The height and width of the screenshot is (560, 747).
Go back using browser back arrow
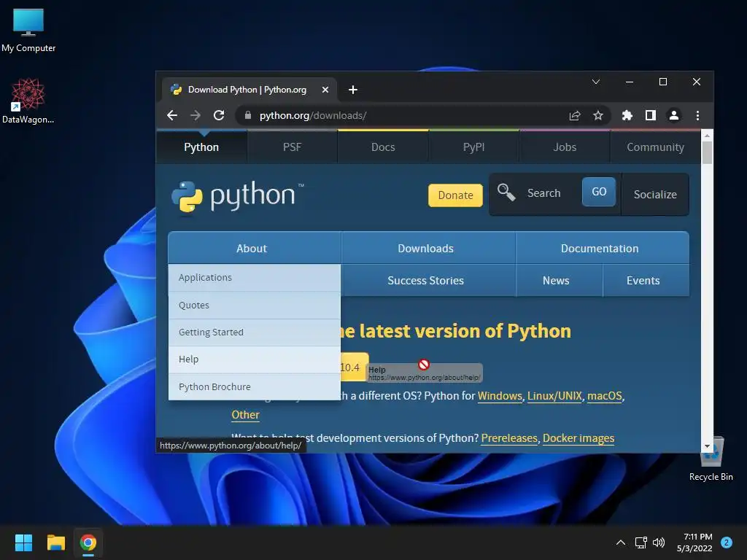click(172, 115)
